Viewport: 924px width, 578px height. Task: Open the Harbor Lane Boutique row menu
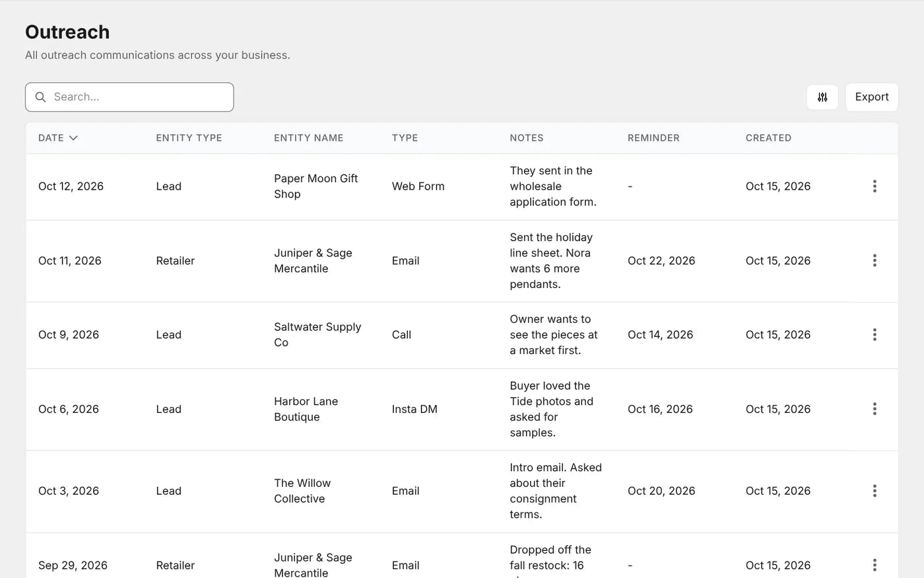tap(874, 409)
